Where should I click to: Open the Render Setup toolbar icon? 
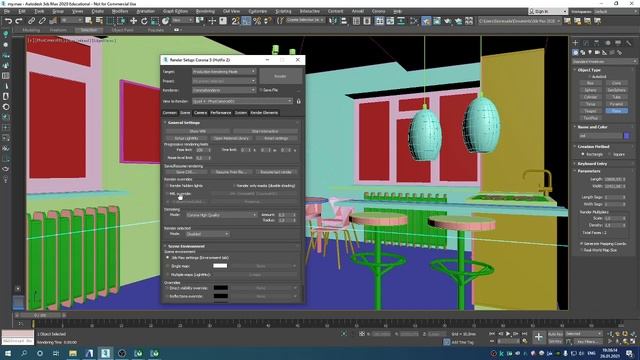point(426,20)
